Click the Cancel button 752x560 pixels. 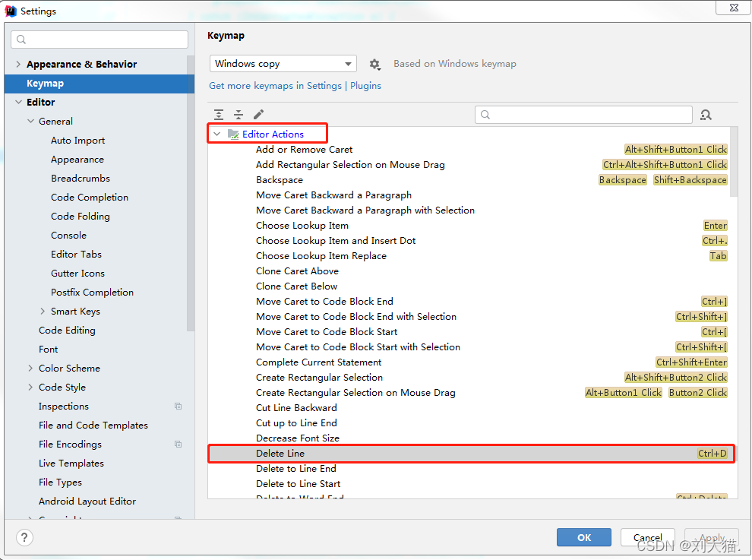[x=647, y=537]
